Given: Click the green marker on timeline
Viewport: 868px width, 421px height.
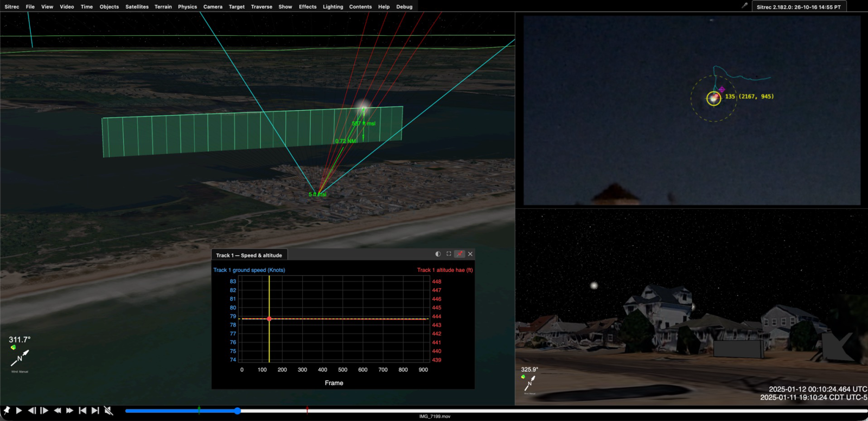Looking at the screenshot, I should (x=199, y=410).
